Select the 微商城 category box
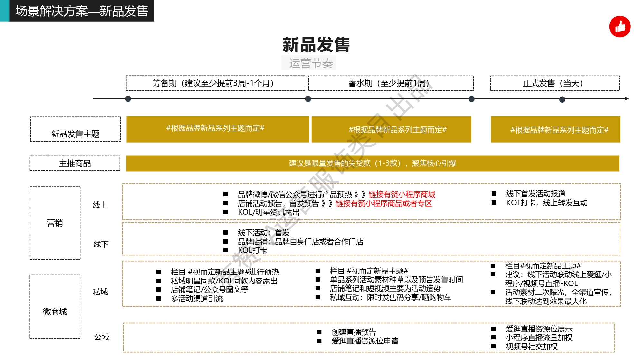Image resolution: width=644 pixels, height=362 pixels. click(55, 307)
